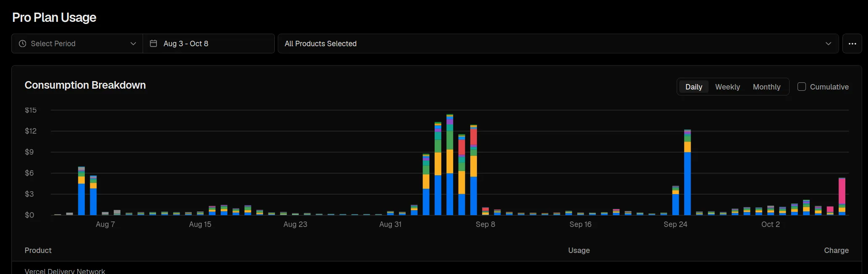Click the $12 y-axis label
868x274 pixels.
[31, 131]
